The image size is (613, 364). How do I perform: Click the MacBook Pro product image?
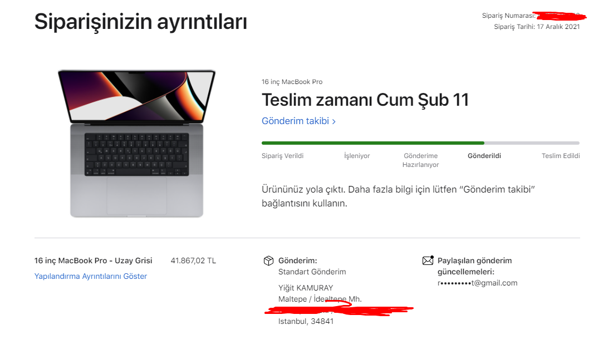click(x=136, y=144)
